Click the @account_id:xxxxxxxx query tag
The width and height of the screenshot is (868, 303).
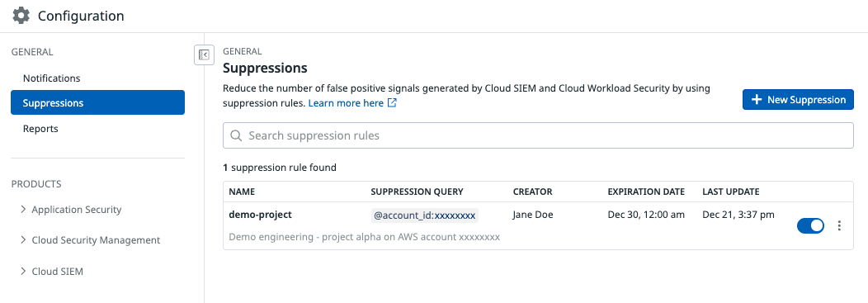pyautogui.click(x=425, y=215)
